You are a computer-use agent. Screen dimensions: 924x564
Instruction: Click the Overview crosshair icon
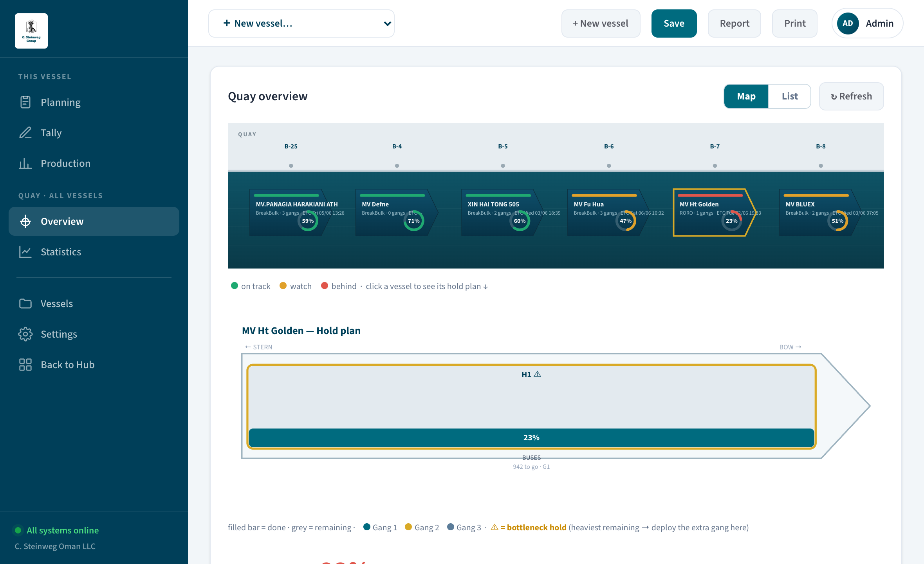pos(25,221)
